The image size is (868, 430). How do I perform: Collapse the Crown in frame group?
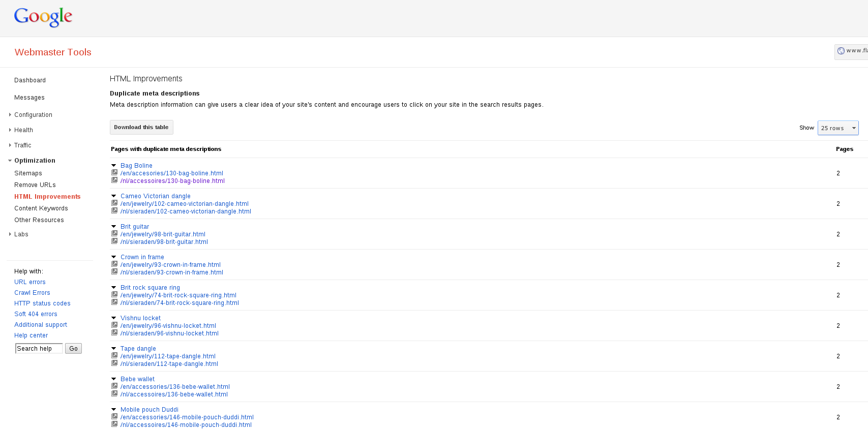coord(114,257)
